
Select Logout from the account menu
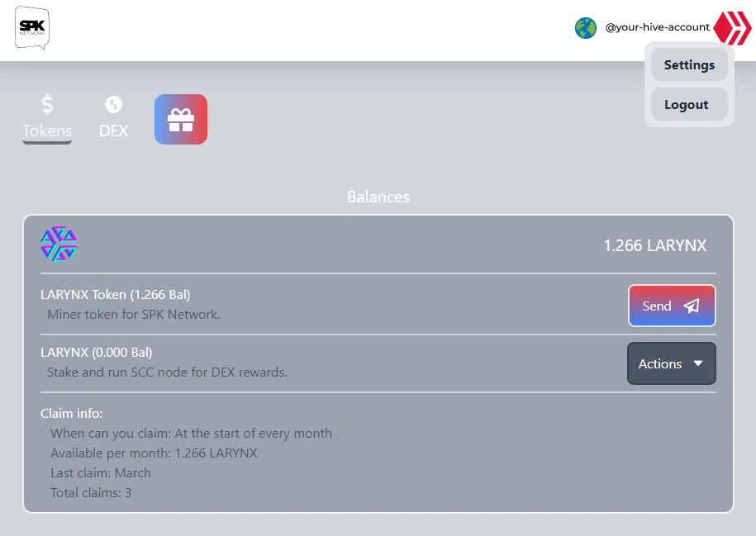point(687,105)
